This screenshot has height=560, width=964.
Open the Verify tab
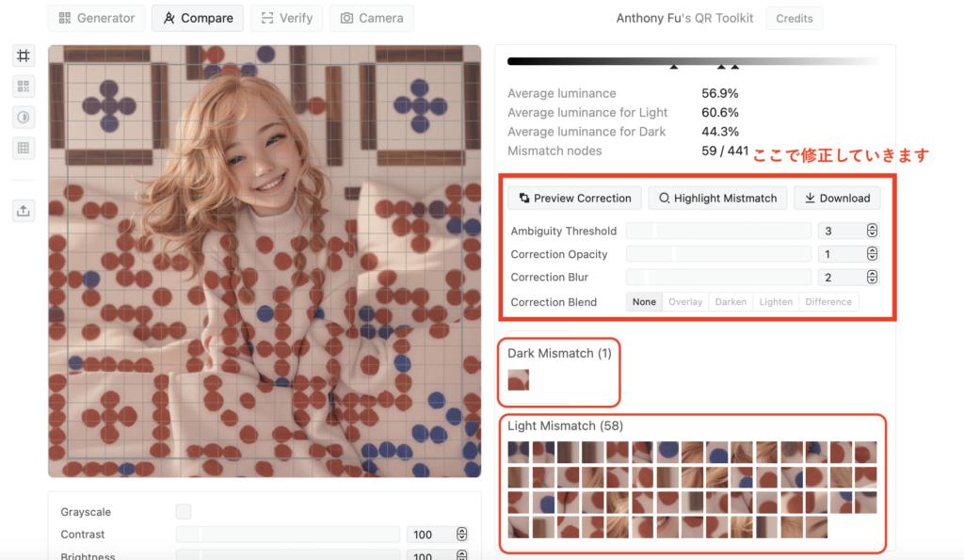click(287, 18)
